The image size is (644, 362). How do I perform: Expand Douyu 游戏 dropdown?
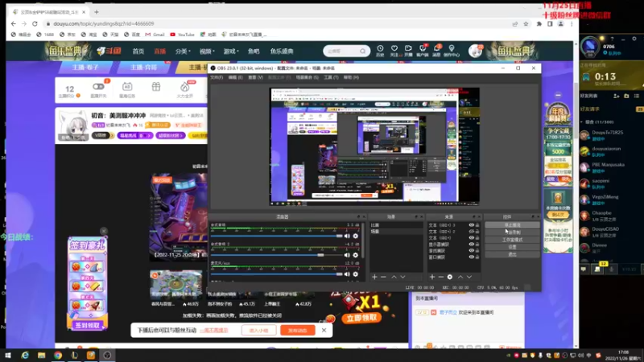coord(231,51)
